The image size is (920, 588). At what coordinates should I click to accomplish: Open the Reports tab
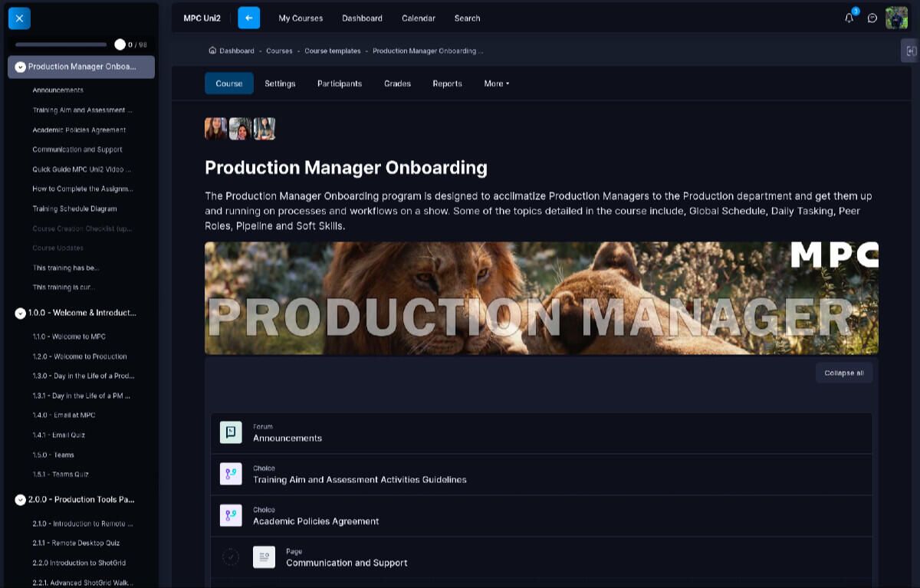click(447, 84)
